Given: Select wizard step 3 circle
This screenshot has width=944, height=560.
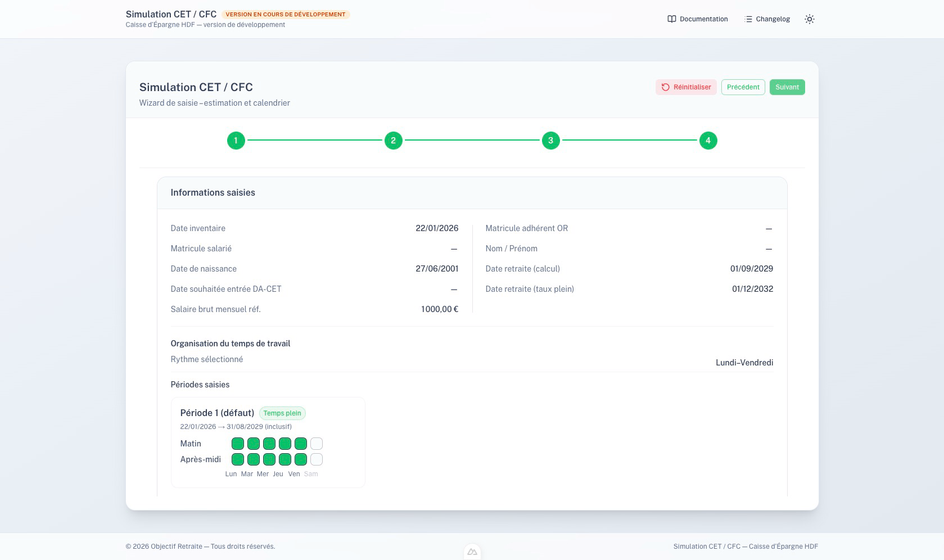Looking at the screenshot, I should pos(550,141).
